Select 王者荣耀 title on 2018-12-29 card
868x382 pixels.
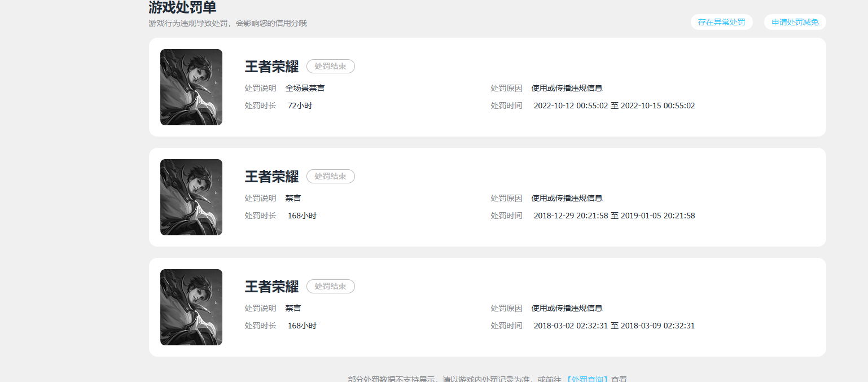(x=271, y=177)
